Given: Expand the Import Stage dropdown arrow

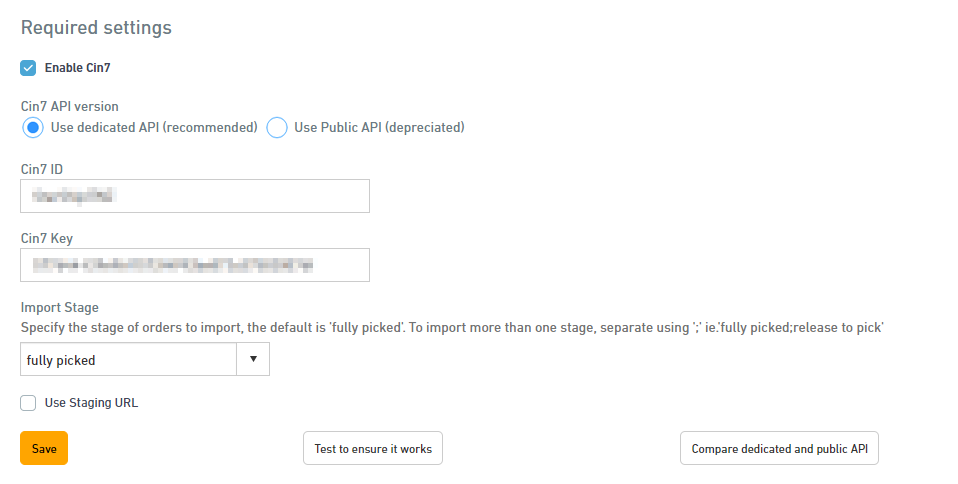Looking at the screenshot, I should coord(252,359).
